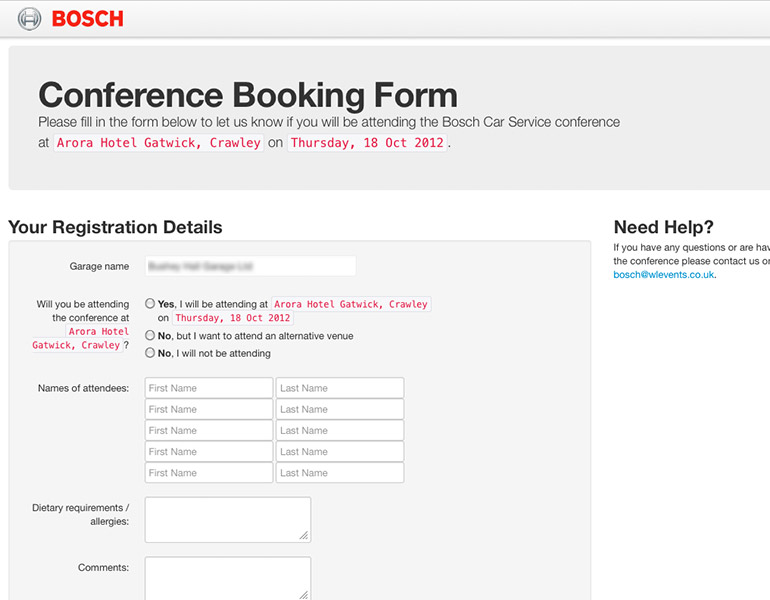Click fifth attendee First Name field
Viewport: 770px width, 600px height.
(x=209, y=472)
